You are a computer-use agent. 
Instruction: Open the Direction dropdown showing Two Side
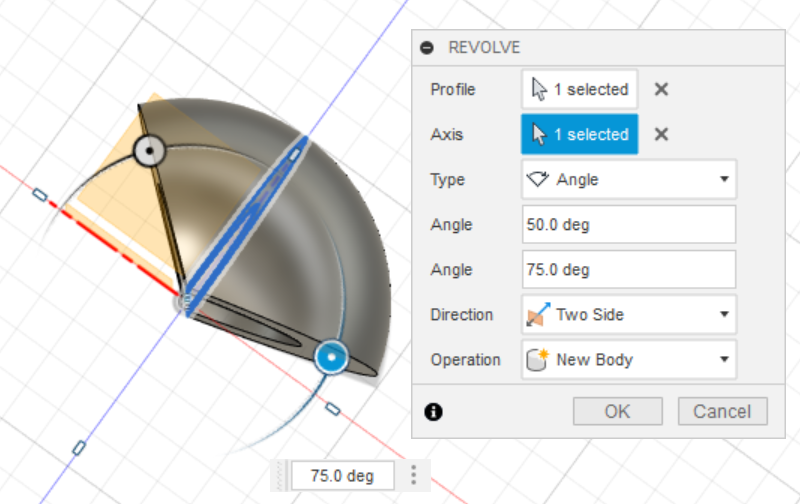629,314
